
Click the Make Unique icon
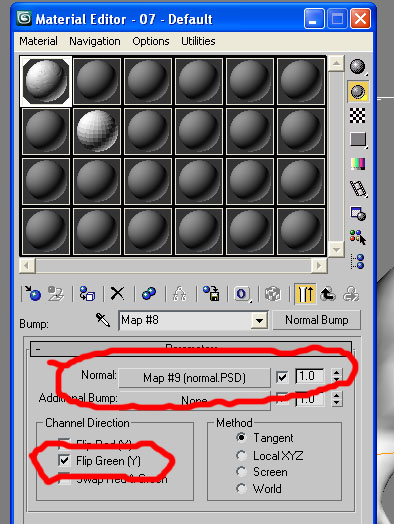click(180, 294)
